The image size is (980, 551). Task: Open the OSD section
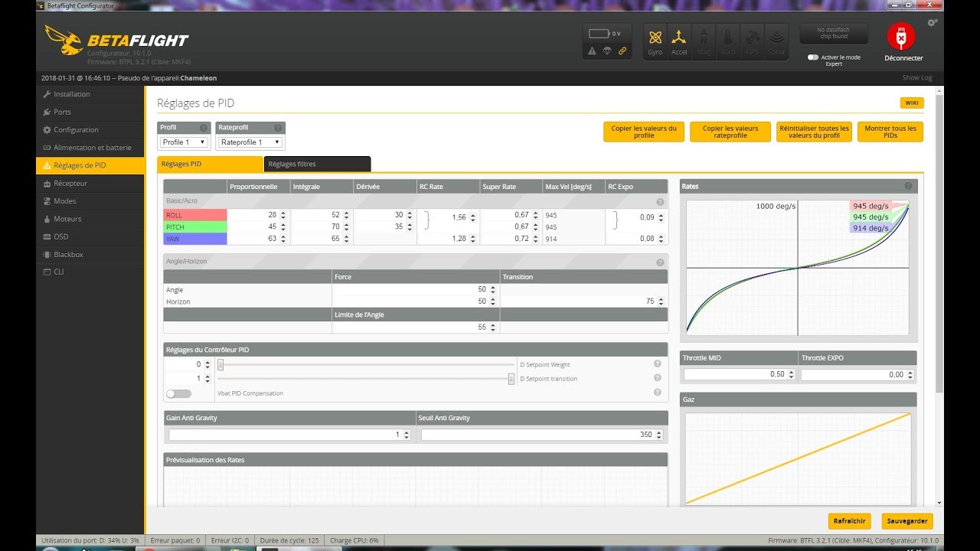(90, 236)
